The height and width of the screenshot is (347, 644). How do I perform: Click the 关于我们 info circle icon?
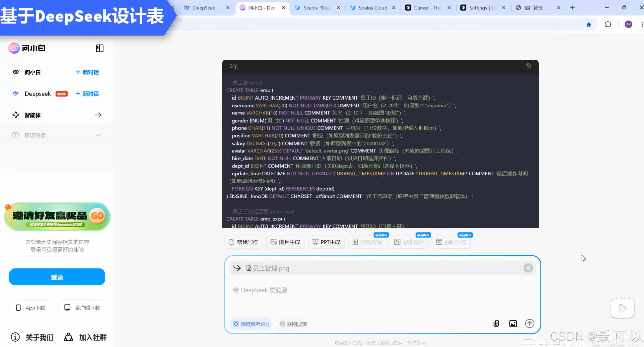[15, 337]
